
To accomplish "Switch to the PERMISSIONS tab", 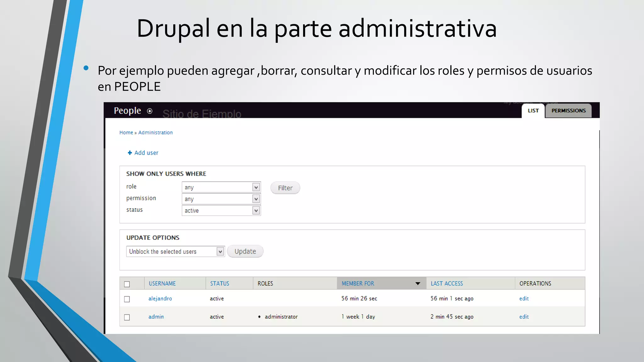I will (569, 111).
